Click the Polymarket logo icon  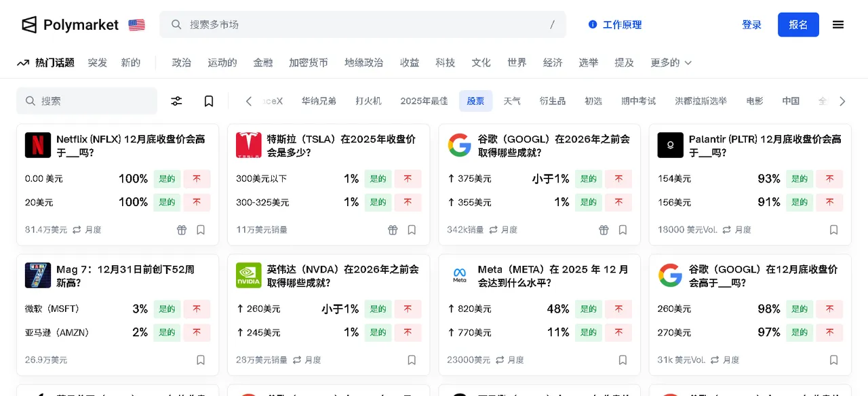[x=29, y=25]
